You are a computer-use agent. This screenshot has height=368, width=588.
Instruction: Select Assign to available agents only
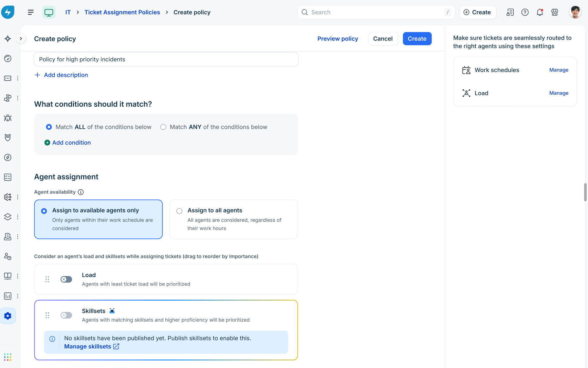click(99, 219)
